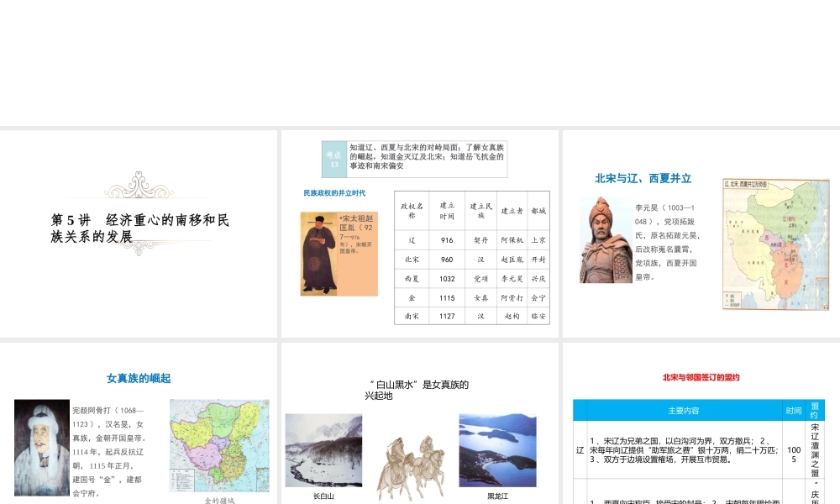Select the colored 金 territory map
The width and height of the screenshot is (840, 504).
pos(219,445)
